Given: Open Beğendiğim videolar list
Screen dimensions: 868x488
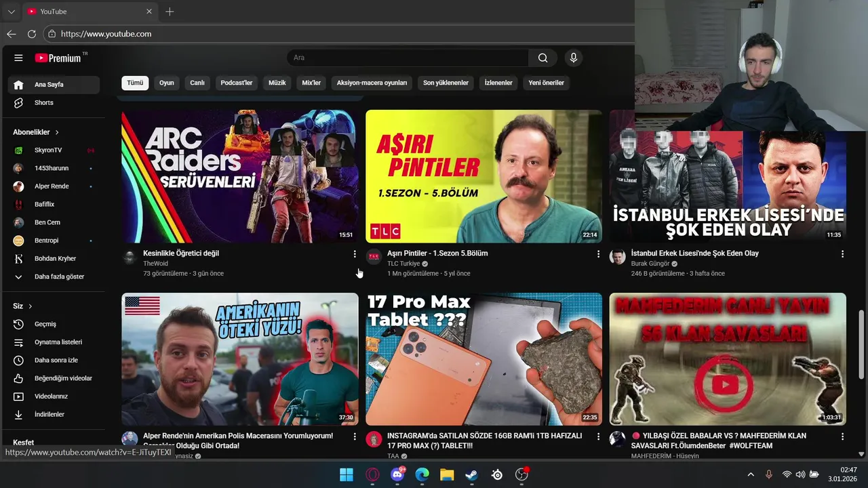Looking at the screenshot, I should click(54, 378).
